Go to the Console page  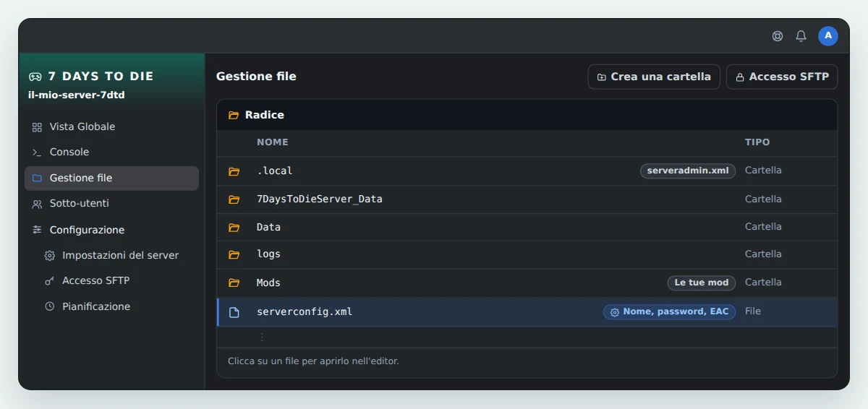(x=111, y=152)
